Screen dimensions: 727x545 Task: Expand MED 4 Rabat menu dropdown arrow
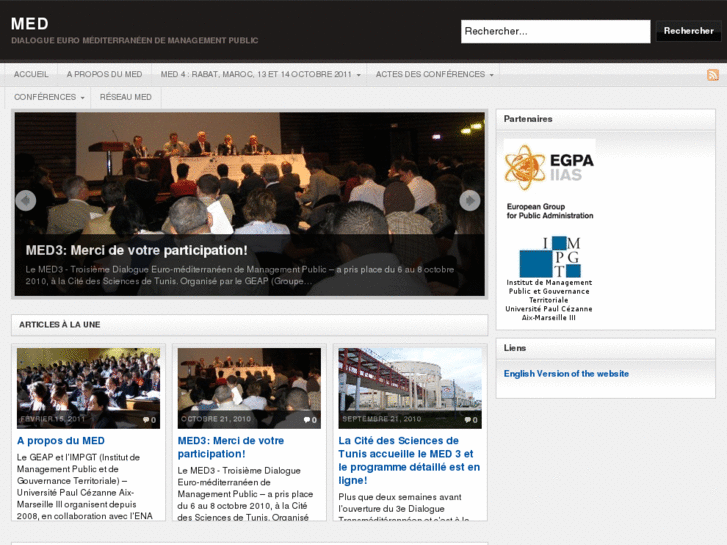tap(358, 75)
